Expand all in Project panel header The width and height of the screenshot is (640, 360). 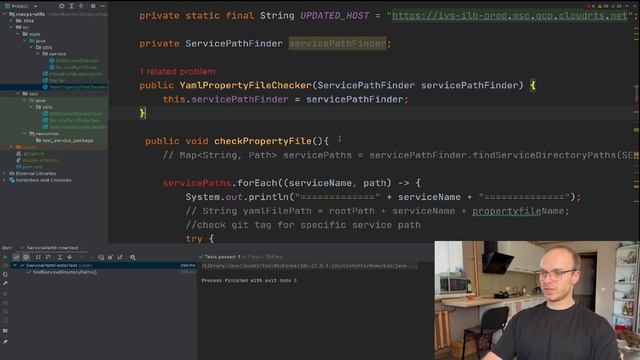tap(71, 6)
